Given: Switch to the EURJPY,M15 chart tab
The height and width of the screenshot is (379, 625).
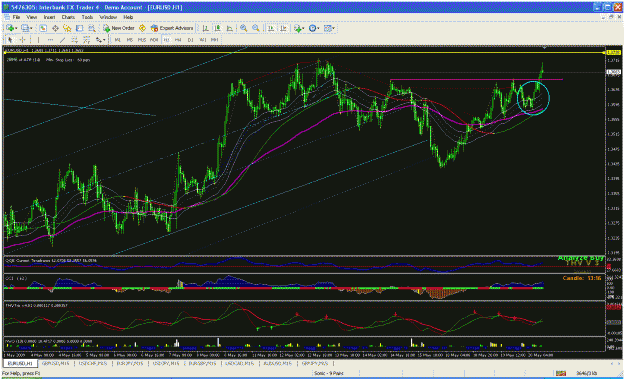Looking at the screenshot, I should click(x=129, y=363).
